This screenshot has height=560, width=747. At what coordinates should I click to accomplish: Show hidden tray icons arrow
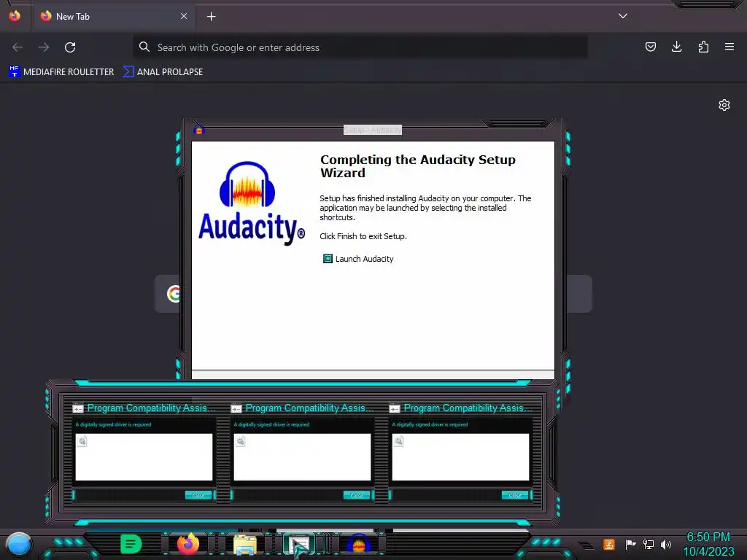(586, 545)
